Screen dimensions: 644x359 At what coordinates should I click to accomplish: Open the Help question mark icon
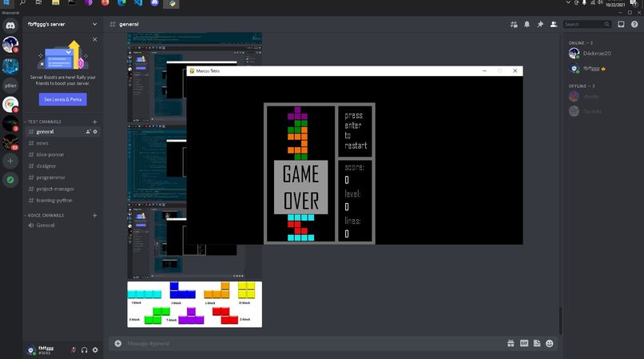(x=634, y=25)
